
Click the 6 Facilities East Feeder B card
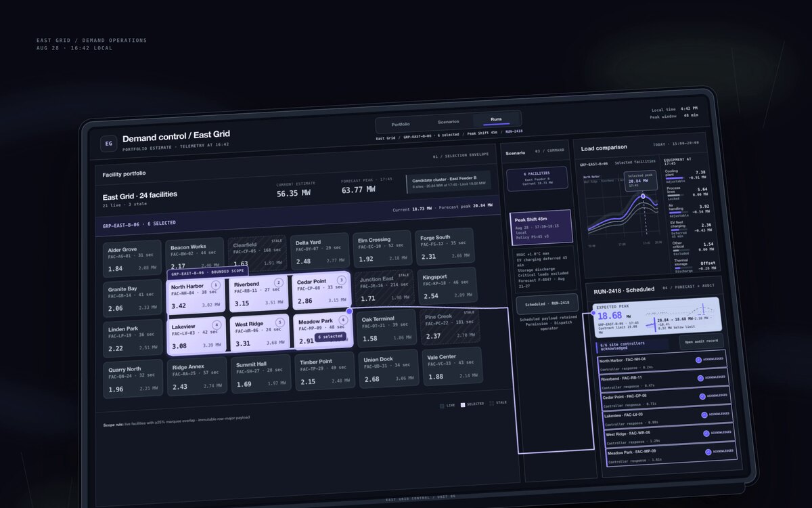click(x=537, y=179)
